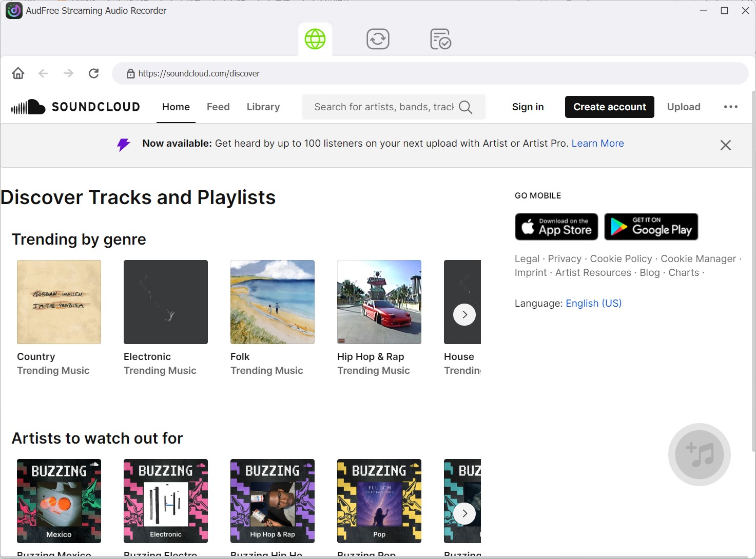Switch to the Feed tab

pos(218,107)
